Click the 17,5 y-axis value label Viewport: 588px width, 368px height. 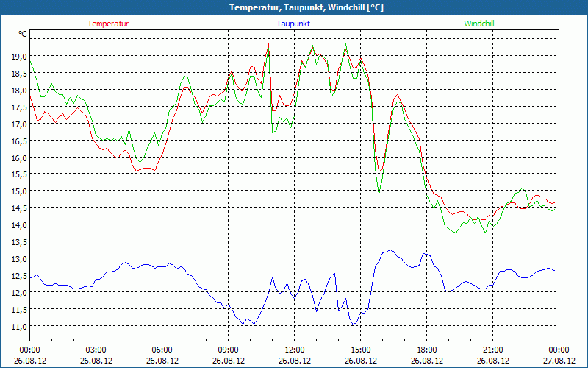[18, 107]
